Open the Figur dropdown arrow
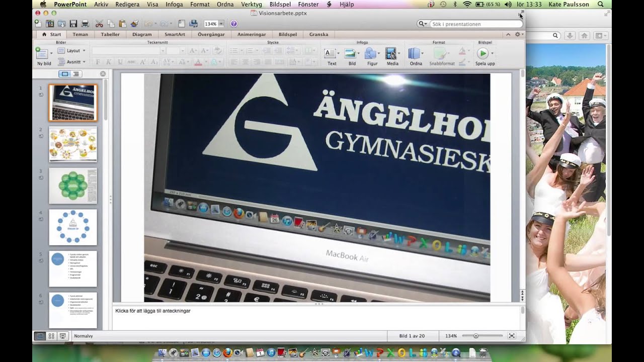 pos(379,53)
